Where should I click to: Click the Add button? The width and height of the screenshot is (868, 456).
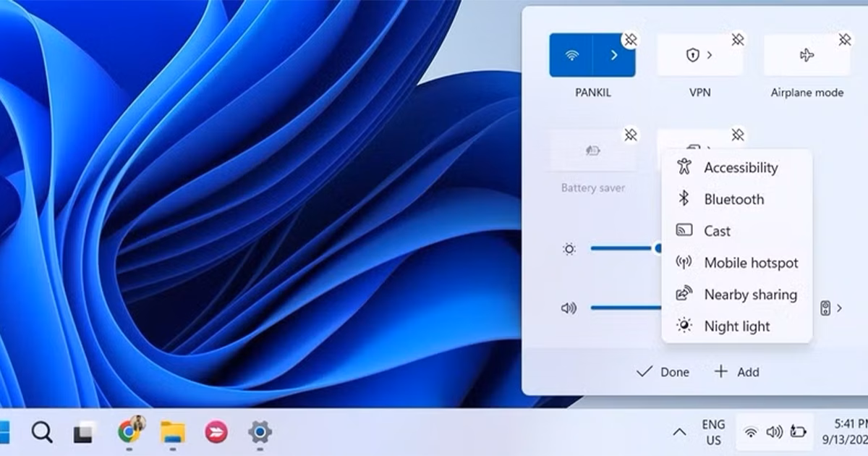pyautogui.click(x=737, y=372)
